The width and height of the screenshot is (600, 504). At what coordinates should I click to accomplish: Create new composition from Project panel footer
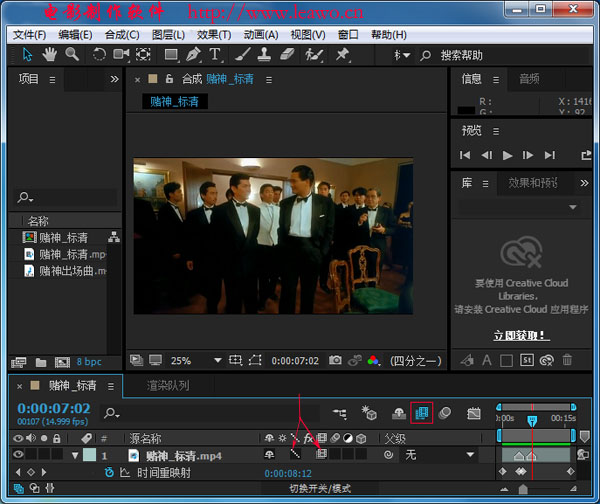pyautogui.click(x=62, y=362)
